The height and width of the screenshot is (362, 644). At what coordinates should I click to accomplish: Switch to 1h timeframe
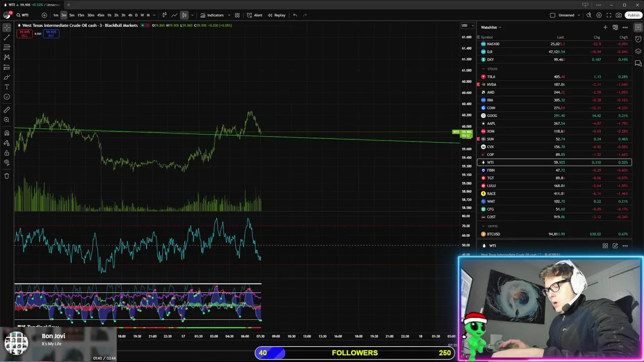tap(109, 15)
